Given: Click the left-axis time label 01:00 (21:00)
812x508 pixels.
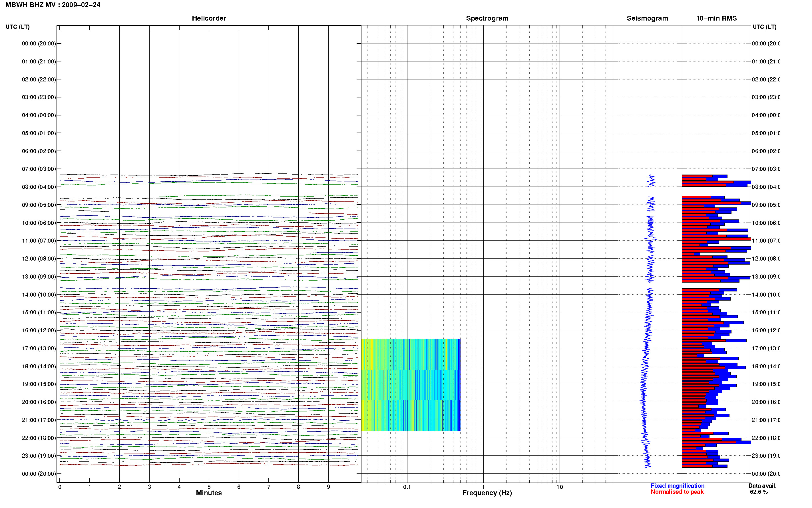Looking at the screenshot, I should (x=39, y=61).
